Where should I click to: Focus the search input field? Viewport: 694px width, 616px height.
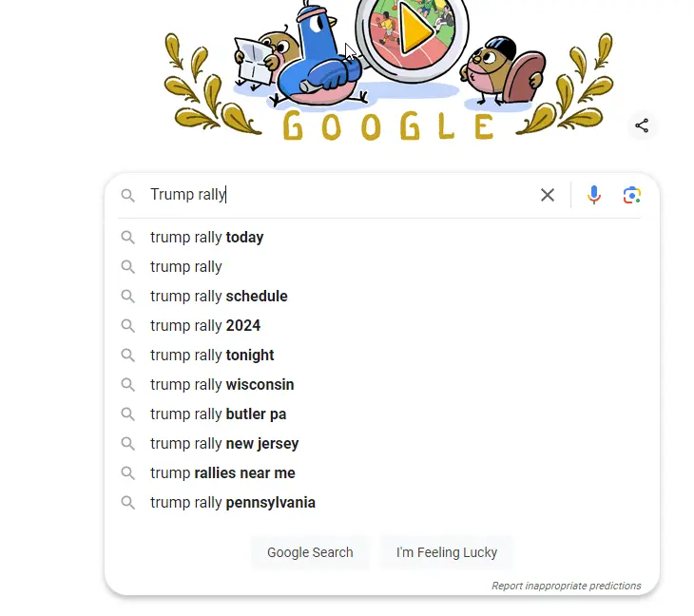tap(342, 195)
